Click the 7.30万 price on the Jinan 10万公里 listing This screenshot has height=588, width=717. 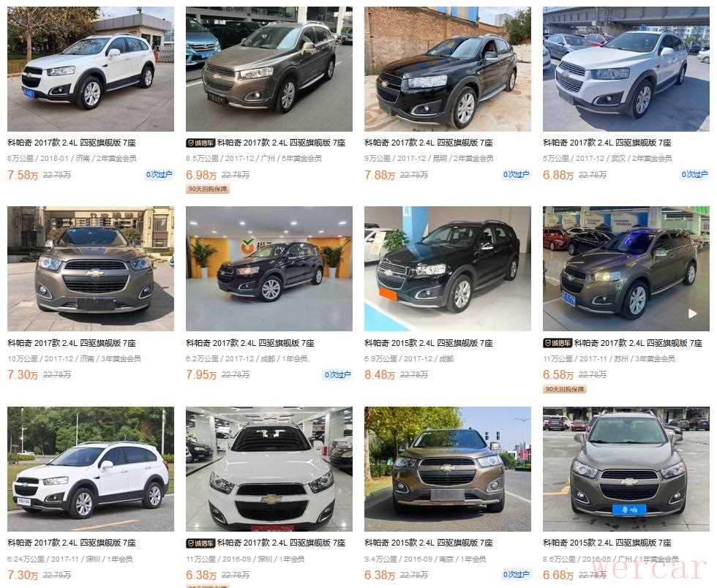tap(23, 375)
